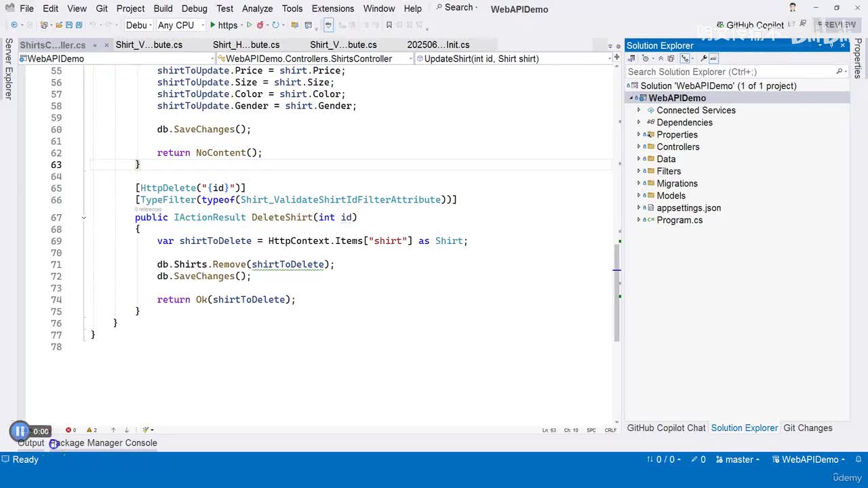This screenshot has height=488, width=868.
Task: Click the previous issue up arrow below editor
Action: (113, 430)
